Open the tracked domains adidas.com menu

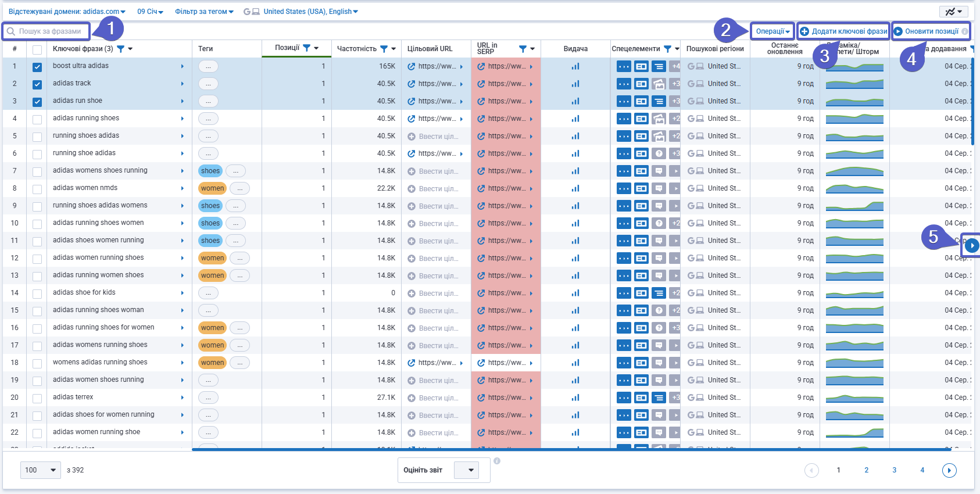pyautogui.click(x=67, y=12)
